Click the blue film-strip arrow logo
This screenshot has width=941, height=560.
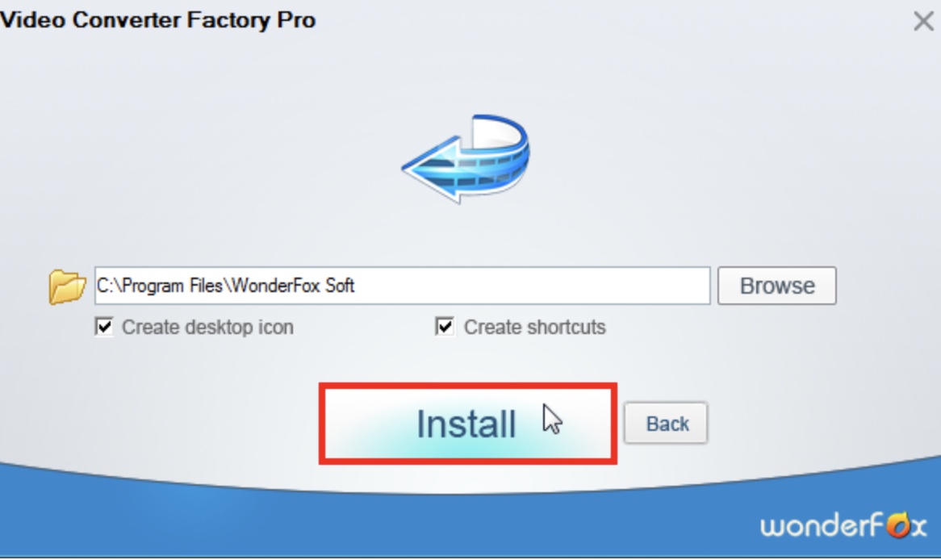[x=466, y=159]
